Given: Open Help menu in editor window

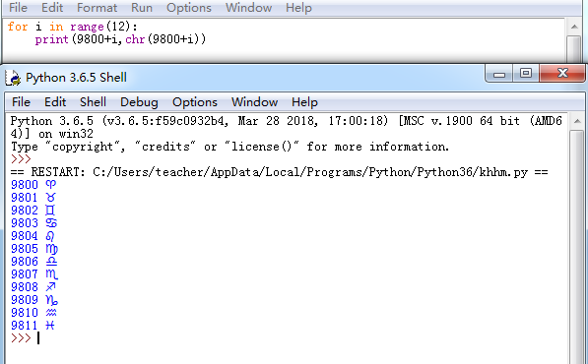Looking at the screenshot, I should [298, 8].
